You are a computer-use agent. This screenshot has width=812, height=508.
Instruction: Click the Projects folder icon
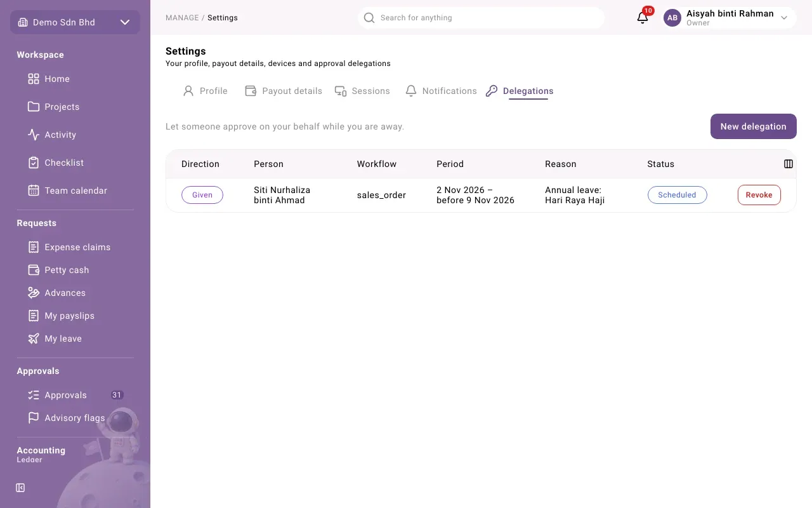coord(34,107)
